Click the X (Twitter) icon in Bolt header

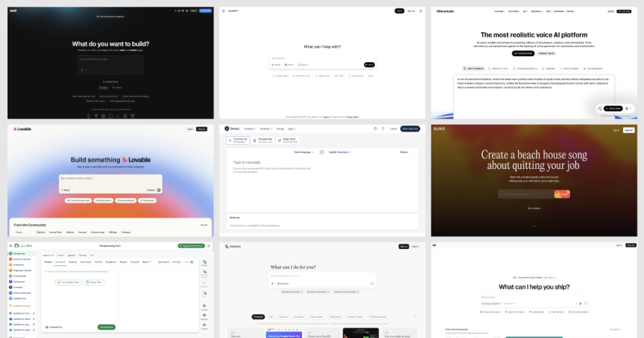coord(175,10)
